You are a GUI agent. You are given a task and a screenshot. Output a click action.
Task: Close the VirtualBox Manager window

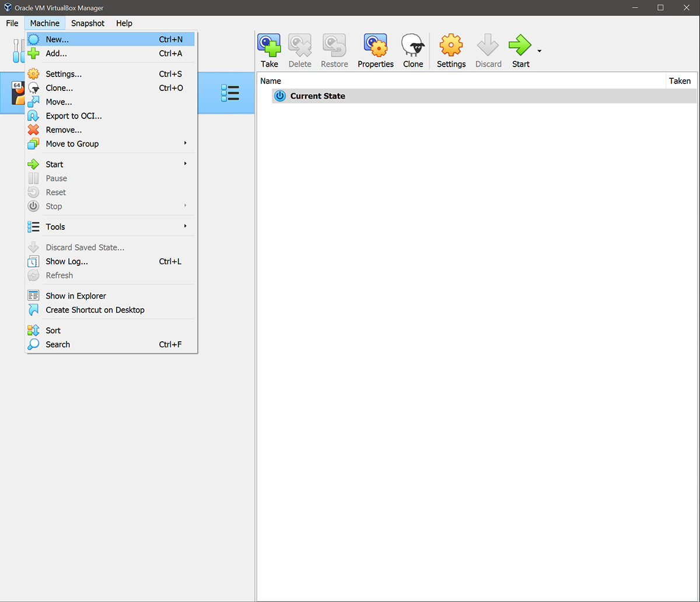coord(687,8)
